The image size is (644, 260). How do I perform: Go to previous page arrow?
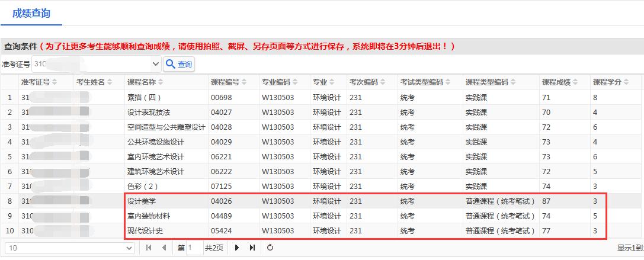(164, 248)
